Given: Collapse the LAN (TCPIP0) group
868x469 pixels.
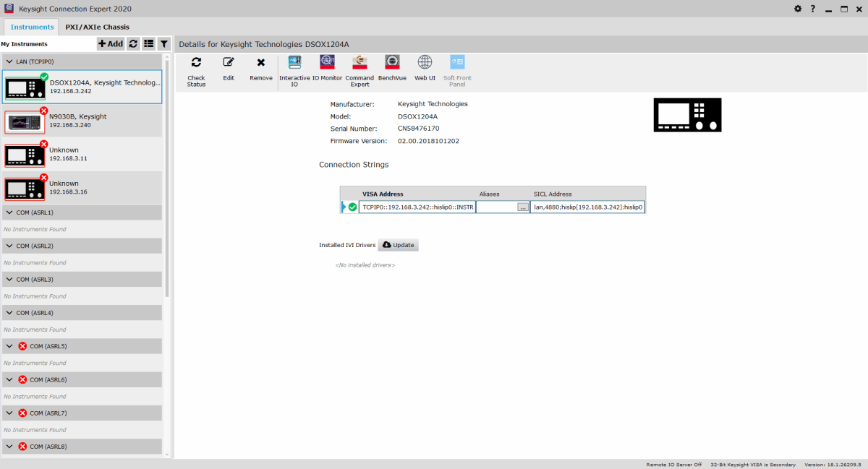Looking at the screenshot, I should 9,62.
